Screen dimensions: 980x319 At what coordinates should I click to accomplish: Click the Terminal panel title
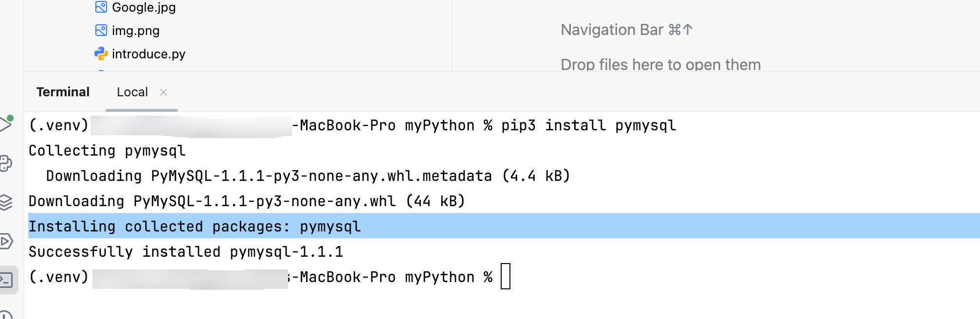tap(63, 92)
